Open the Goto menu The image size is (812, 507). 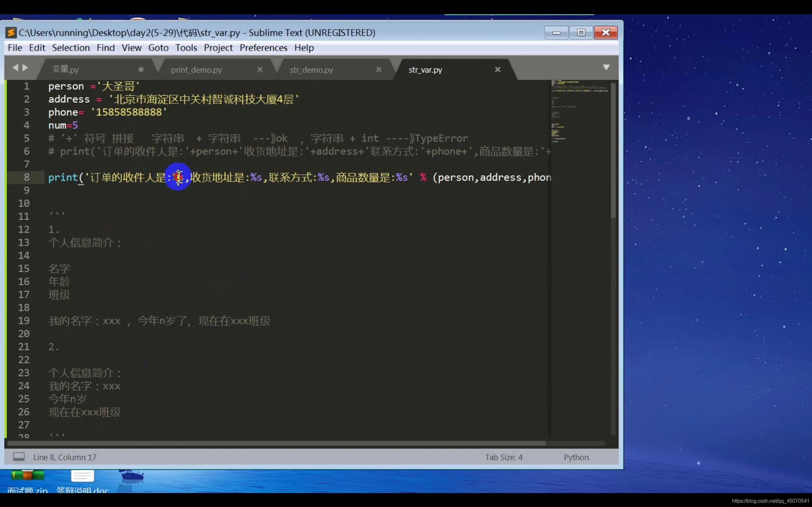pos(158,48)
